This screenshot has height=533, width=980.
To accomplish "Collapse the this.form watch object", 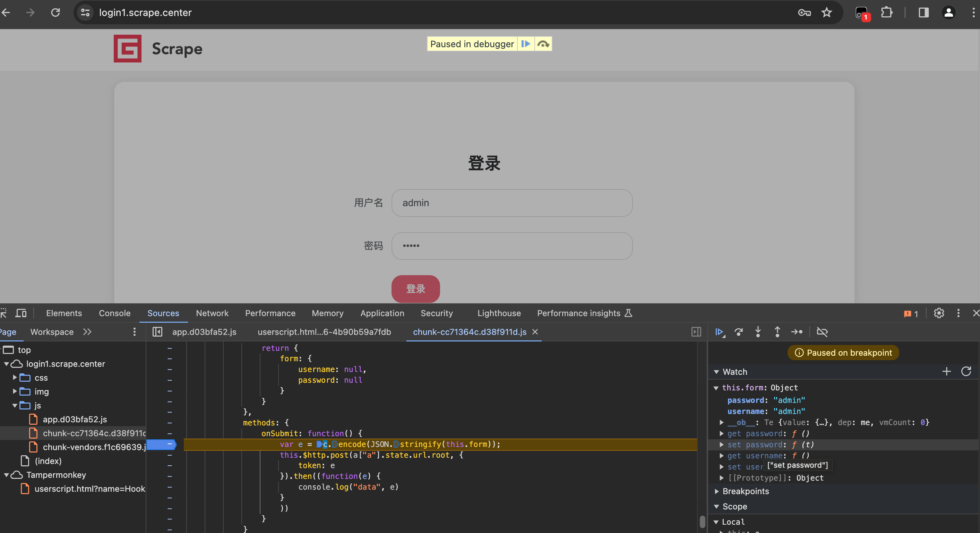I will click(x=716, y=388).
